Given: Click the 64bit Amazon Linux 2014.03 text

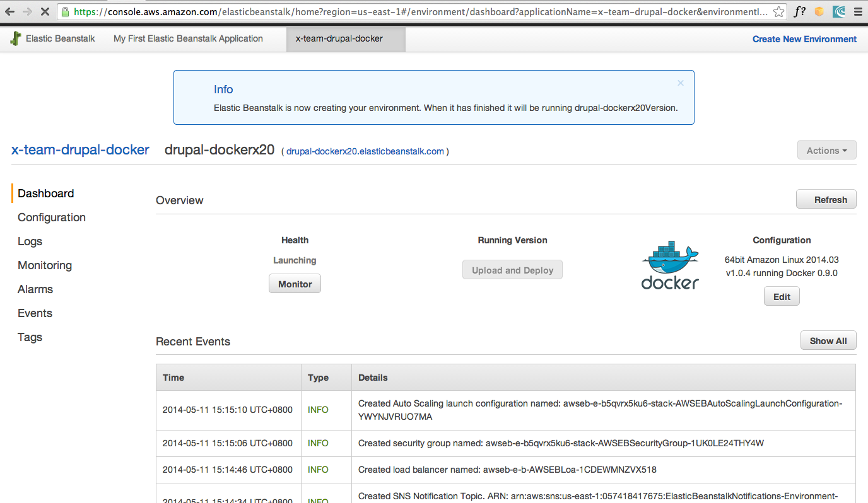Looking at the screenshot, I should [782, 260].
